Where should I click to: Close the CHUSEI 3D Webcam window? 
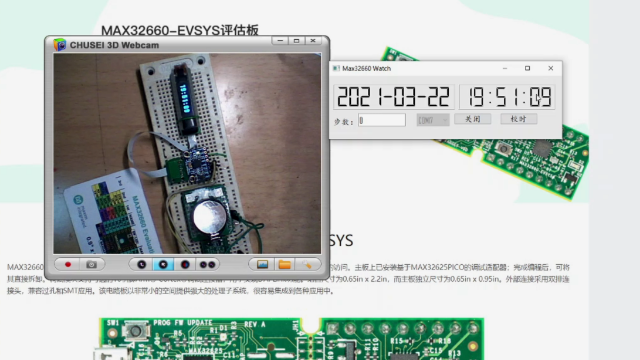tap(313, 40)
